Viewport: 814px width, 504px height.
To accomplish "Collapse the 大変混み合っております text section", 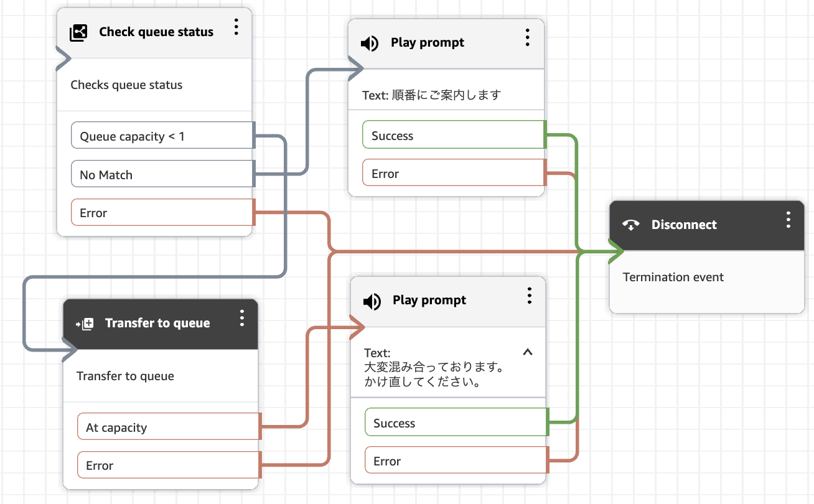I will click(528, 352).
